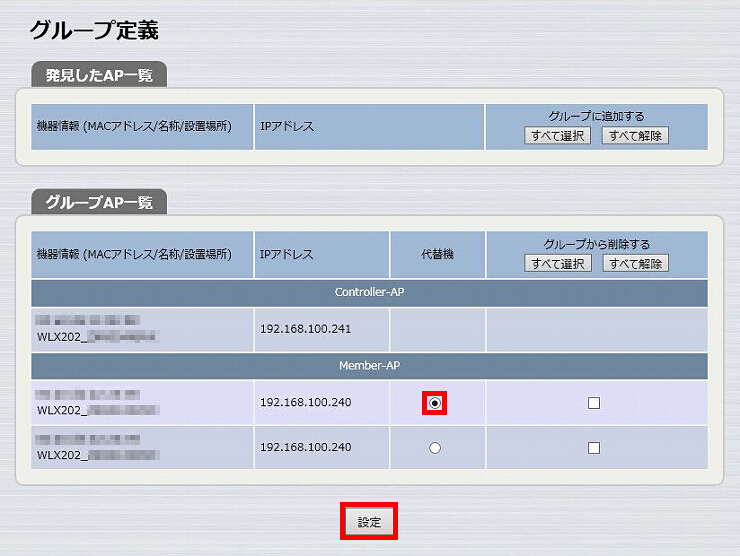This screenshot has height=556, width=740.
Task: Click すべて解除 under グループに追加する
Action: pos(635,136)
